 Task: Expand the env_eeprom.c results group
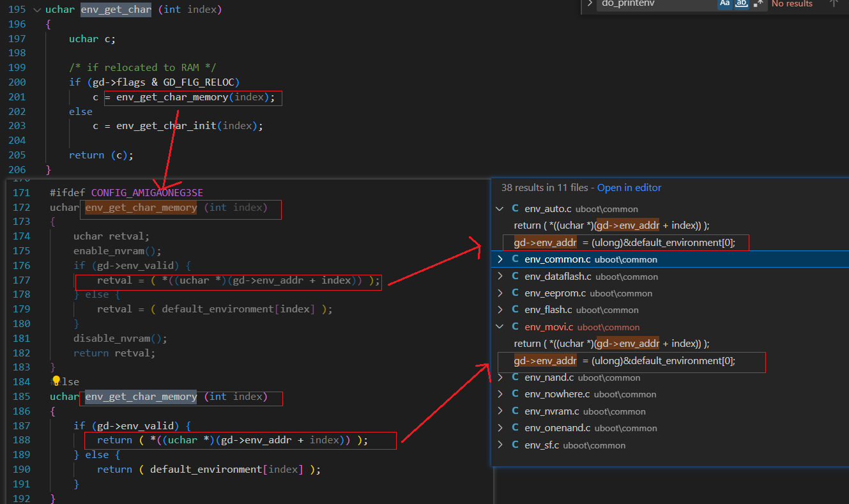coord(500,293)
